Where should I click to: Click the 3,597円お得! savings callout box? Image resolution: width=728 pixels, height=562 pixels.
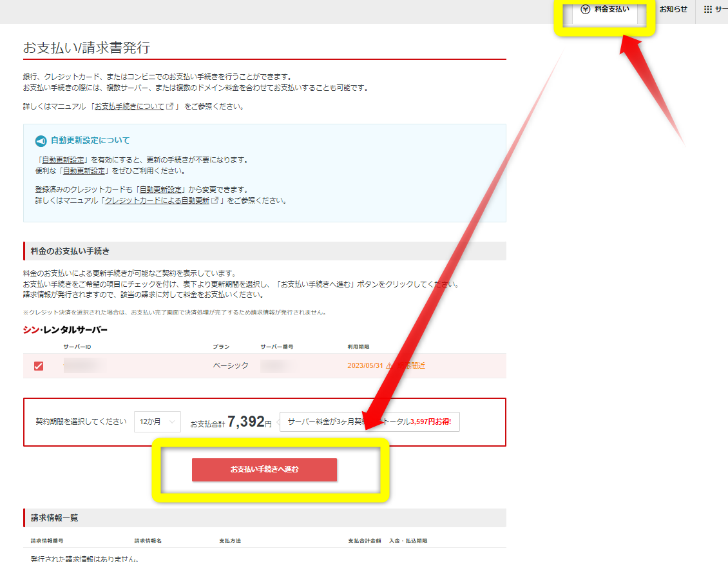pyautogui.click(x=370, y=422)
